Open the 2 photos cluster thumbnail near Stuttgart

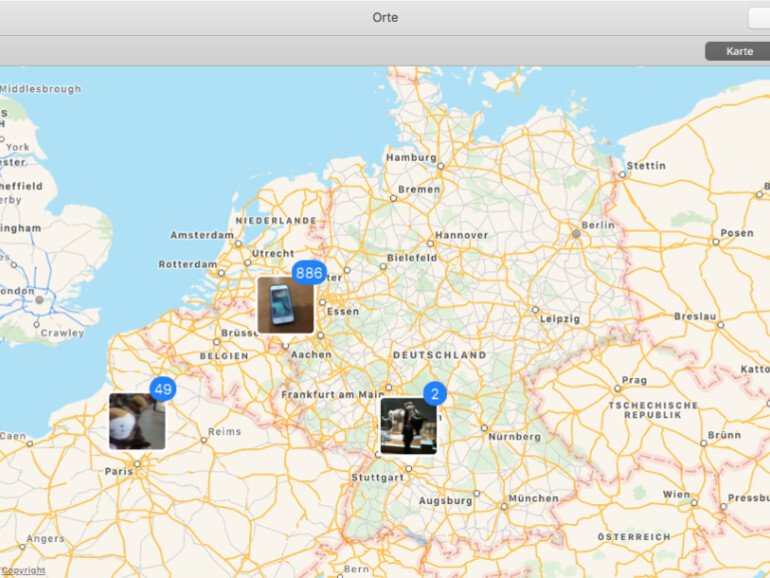[x=409, y=426]
